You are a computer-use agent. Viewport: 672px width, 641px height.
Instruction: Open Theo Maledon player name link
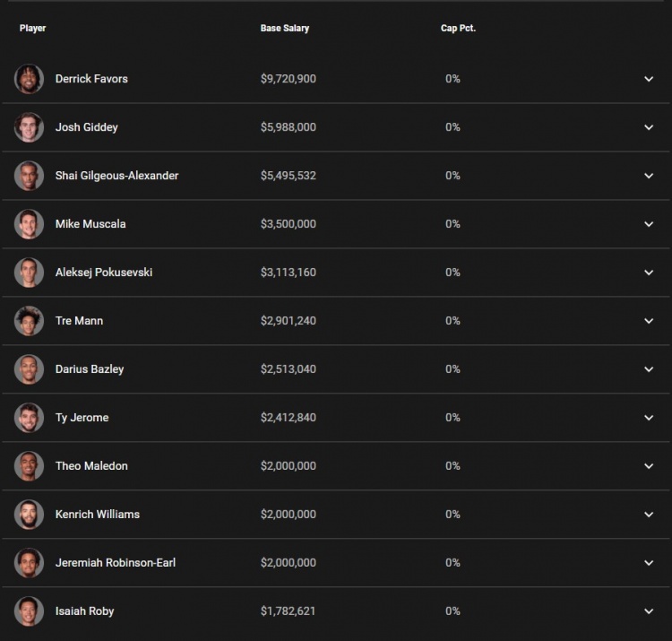click(91, 466)
